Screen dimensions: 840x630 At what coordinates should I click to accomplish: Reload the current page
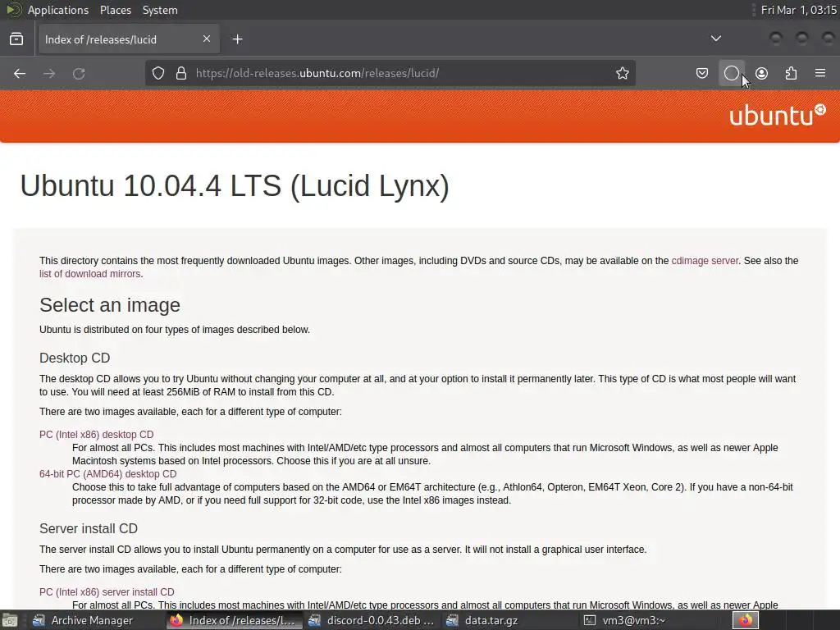click(79, 73)
